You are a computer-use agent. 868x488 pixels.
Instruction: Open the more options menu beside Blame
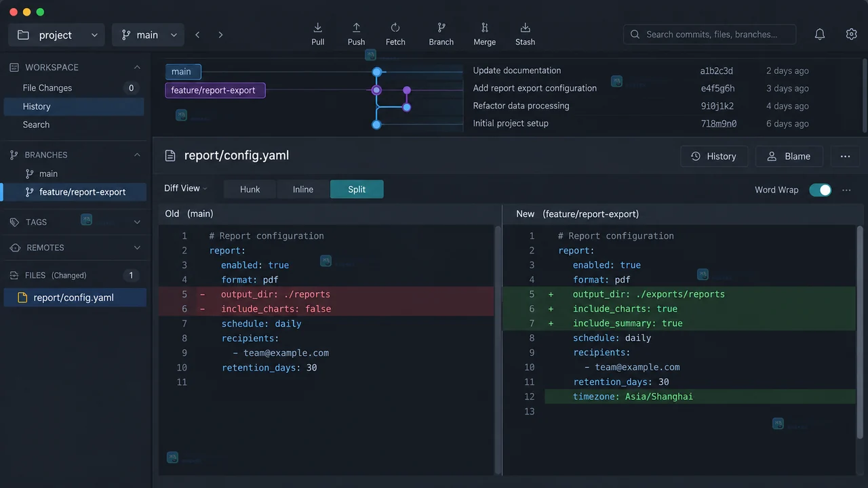[845, 157]
